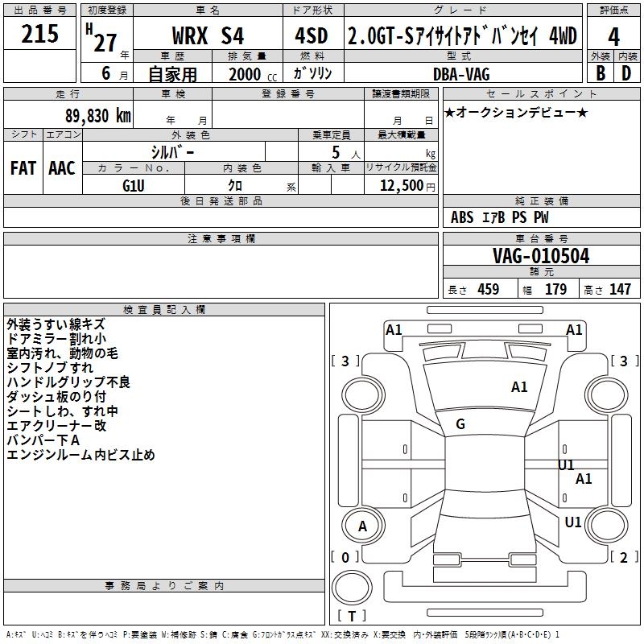The image size is (644, 644).
Task: Click the fuel type ガソリン
Action: point(312,73)
